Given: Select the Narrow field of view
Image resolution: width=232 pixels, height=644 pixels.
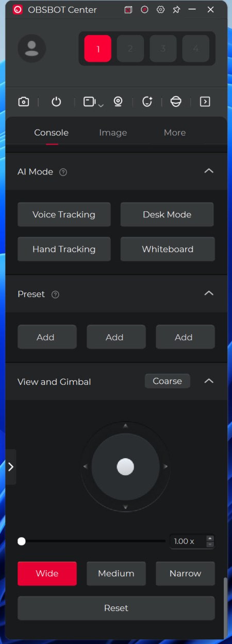Looking at the screenshot, I should click(x=185, y=573).
